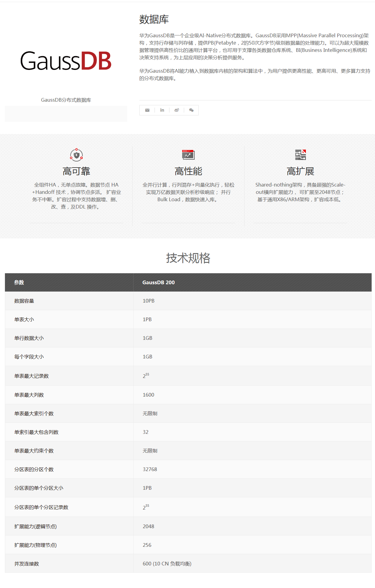This screenshot has width=375, height=588.
Task: Select the 扩展能力(物理节点) row label
Action: pyautogui.click(x=35, y=545)
